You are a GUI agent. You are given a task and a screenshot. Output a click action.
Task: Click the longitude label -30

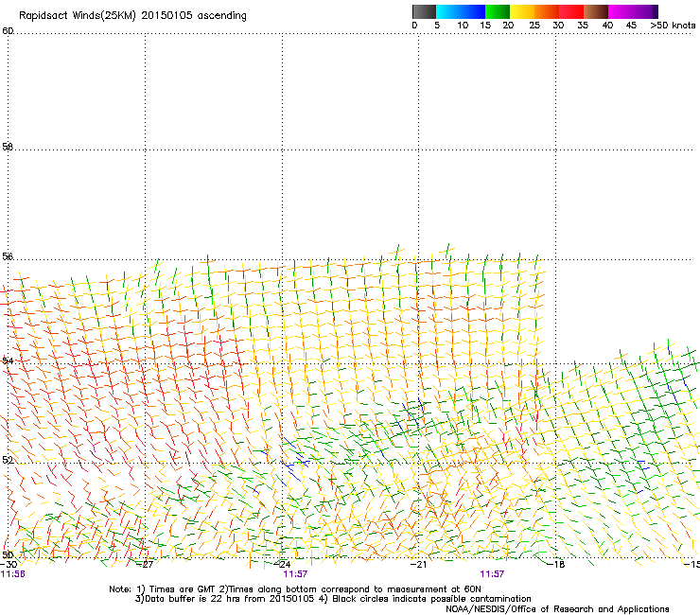pos(9,565)
